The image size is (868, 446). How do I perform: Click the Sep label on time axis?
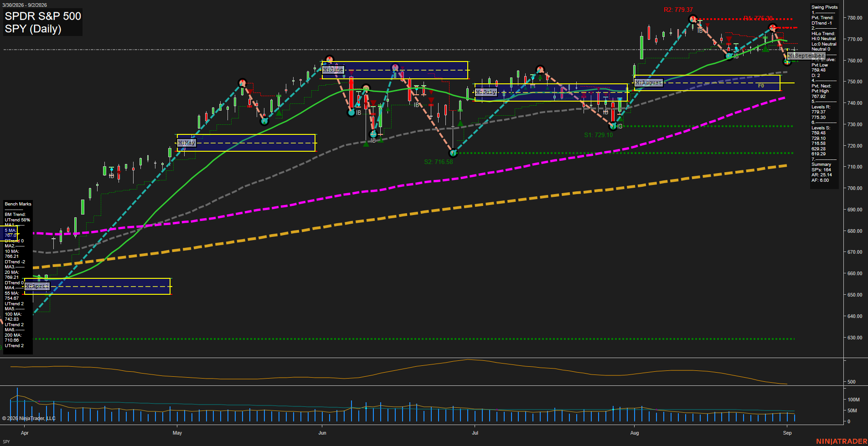coord(787,433)
